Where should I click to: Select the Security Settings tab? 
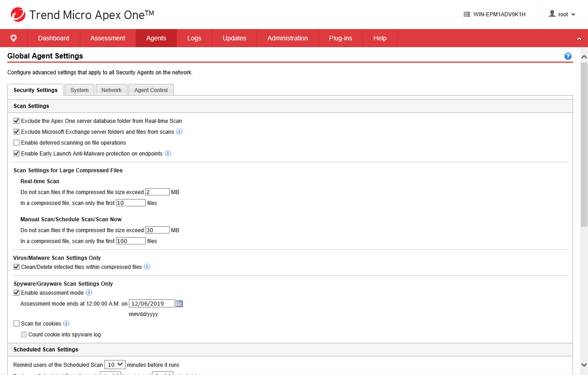(x=35, y=90)
